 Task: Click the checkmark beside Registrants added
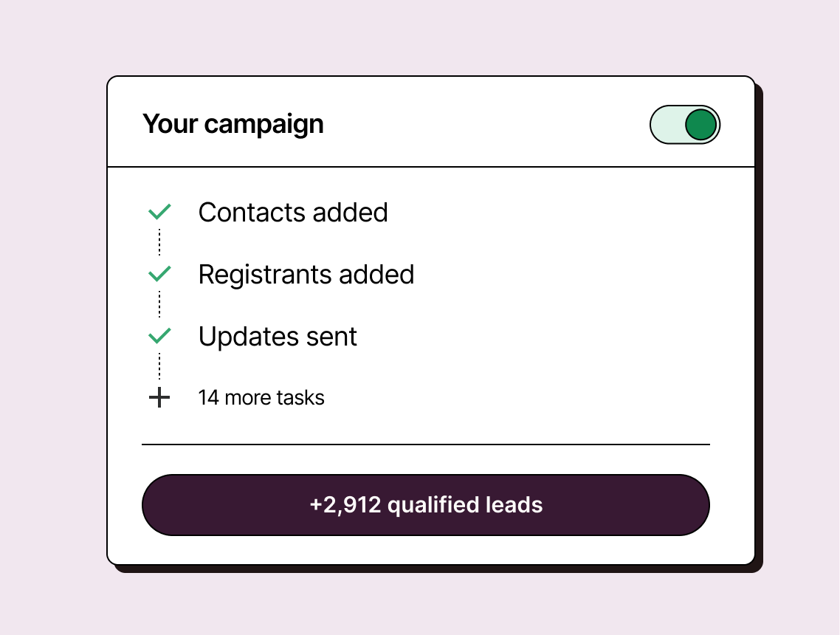[159, 275]
